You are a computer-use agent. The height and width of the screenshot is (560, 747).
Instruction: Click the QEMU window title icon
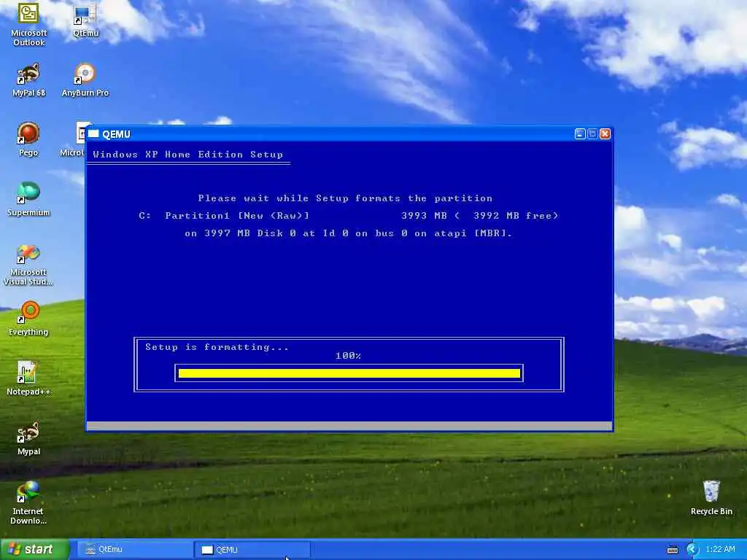[93, 134]
